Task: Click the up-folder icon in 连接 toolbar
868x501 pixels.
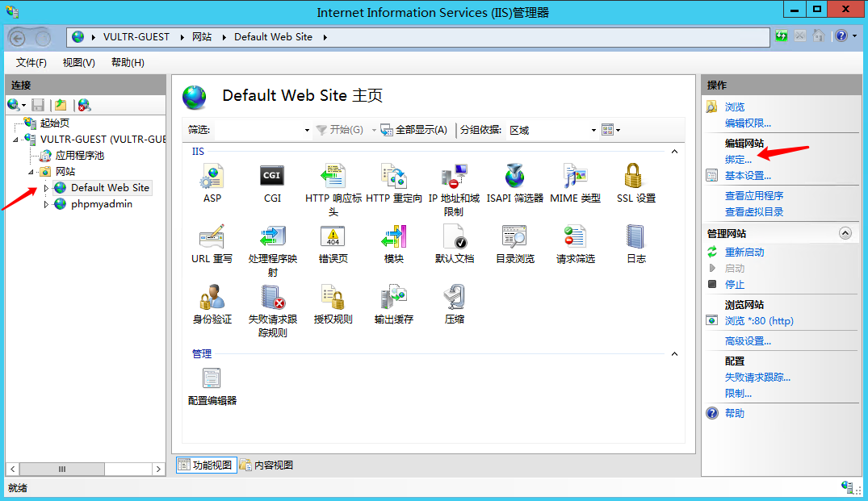Action: point(61,105)
